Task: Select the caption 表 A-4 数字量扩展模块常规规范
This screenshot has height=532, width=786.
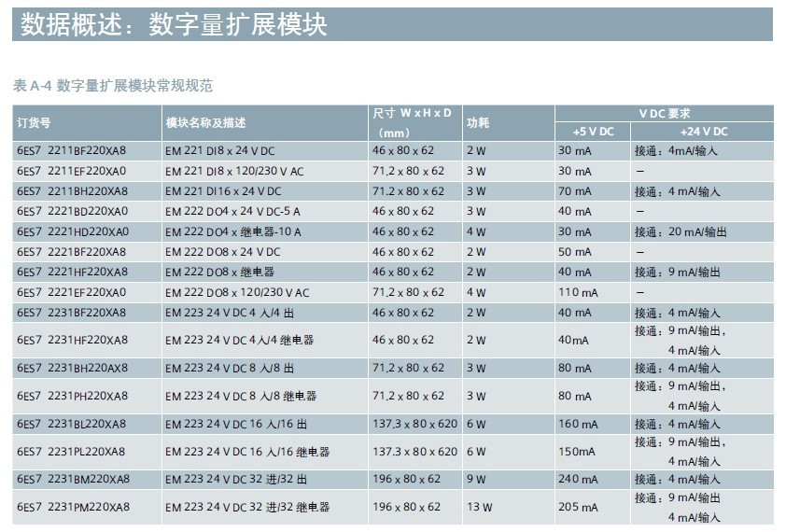Action: [x=113, y=86]
